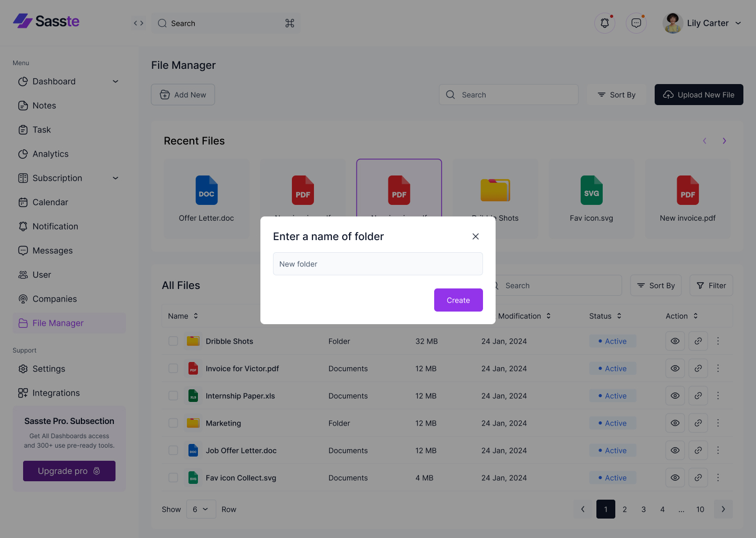Open more options for Invoice for Victor.pdf
Image resolution: width=756 pixels, height=538 pixels.
(718, 368)
